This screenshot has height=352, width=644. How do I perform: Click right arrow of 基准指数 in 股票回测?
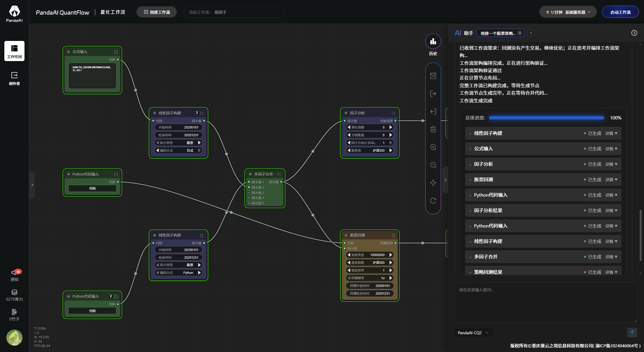click(390, 262)
